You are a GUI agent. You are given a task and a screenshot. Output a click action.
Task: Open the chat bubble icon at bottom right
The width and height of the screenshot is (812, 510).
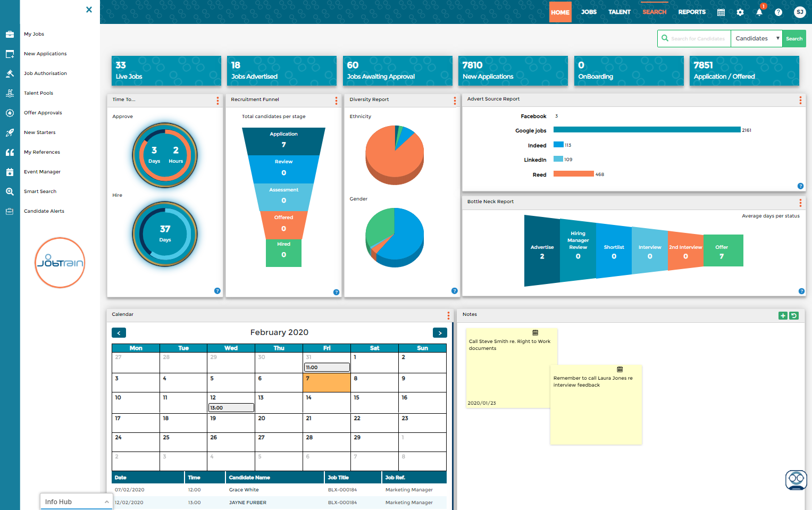[796, 480]
